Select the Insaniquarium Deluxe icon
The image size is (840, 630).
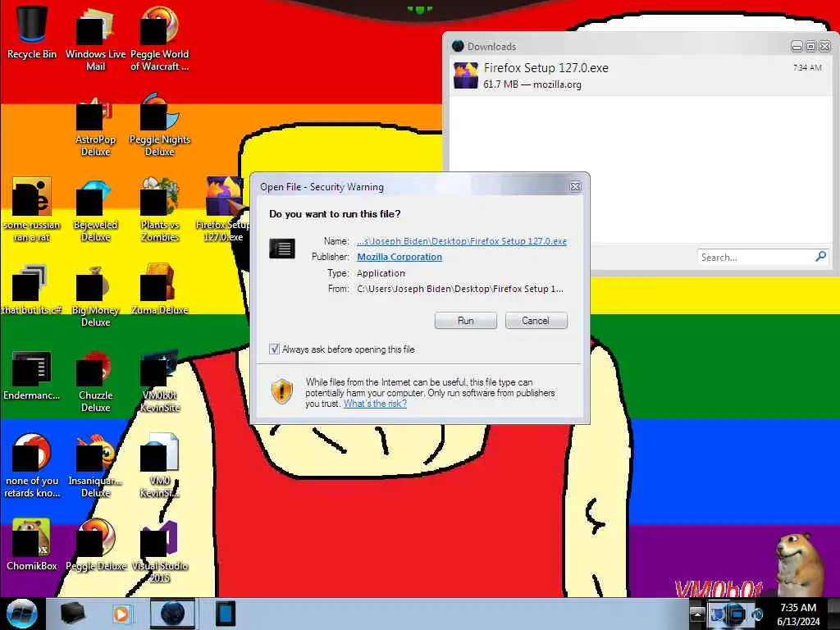click(95, 466)
